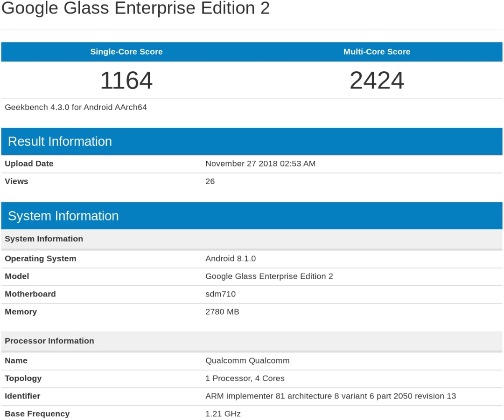Click the Motherboard value sdm710
Viewport: 504px width, 420px height.
coord(220,294)
